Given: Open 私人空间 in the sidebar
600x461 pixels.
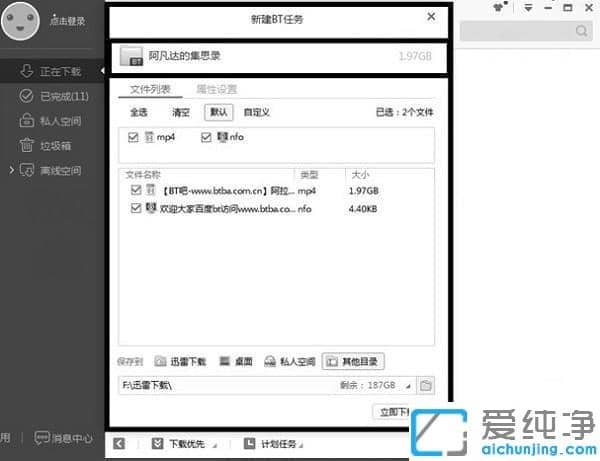Looking at the screenshot, I should point(51,121).
